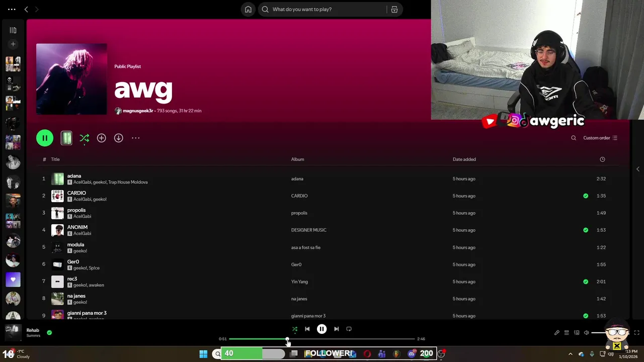Expand the right panel with the side chevron
The height and width of the screenshot is (362, 644).
[x=638, y=169]
